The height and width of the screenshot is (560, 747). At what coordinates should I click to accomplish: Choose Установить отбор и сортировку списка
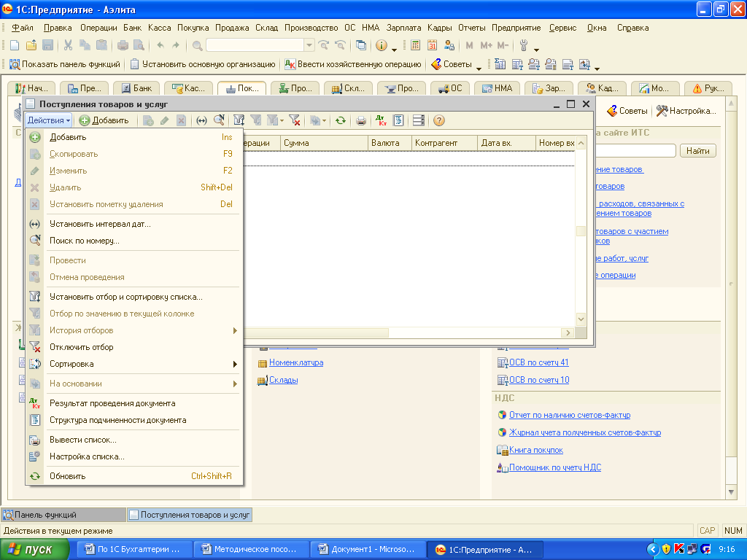pos(134,297)
